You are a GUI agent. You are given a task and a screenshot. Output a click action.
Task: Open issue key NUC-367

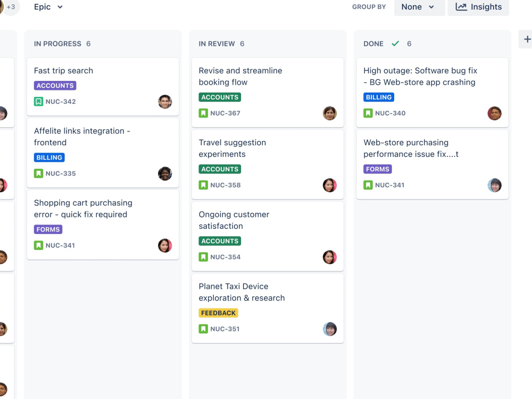click(225, 113)
